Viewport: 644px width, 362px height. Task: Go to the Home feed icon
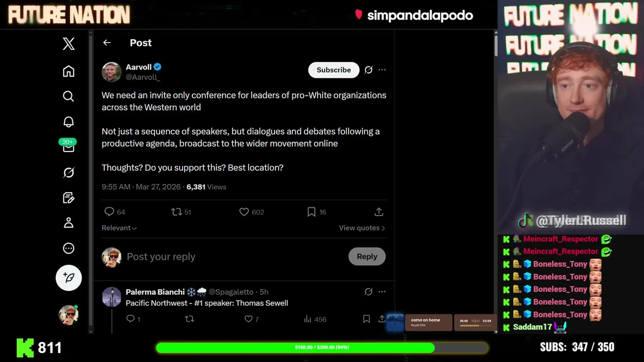[x=68, y=71]
